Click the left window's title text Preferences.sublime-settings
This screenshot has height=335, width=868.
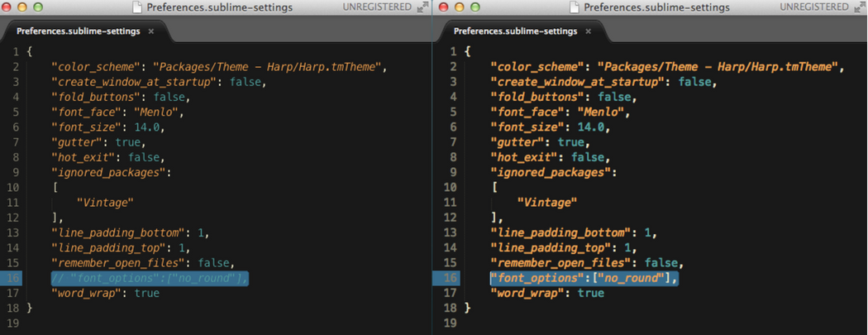[x=220, y=7]
